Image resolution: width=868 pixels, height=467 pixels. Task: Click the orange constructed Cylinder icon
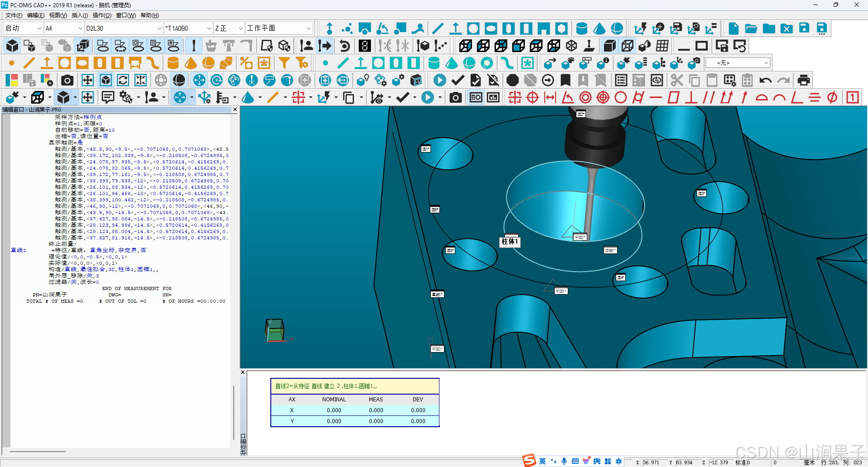coord(173,63)
